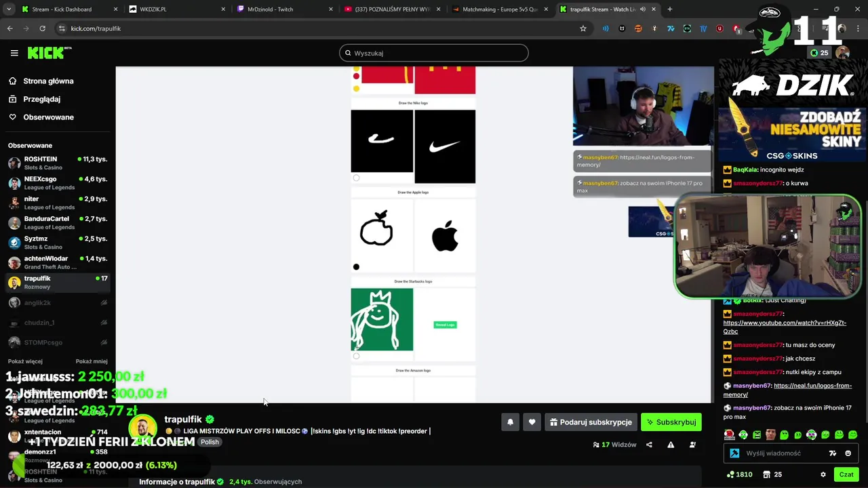Select the white color dot under Nike drawing
The image size is (868, 488).
point(356,178)
